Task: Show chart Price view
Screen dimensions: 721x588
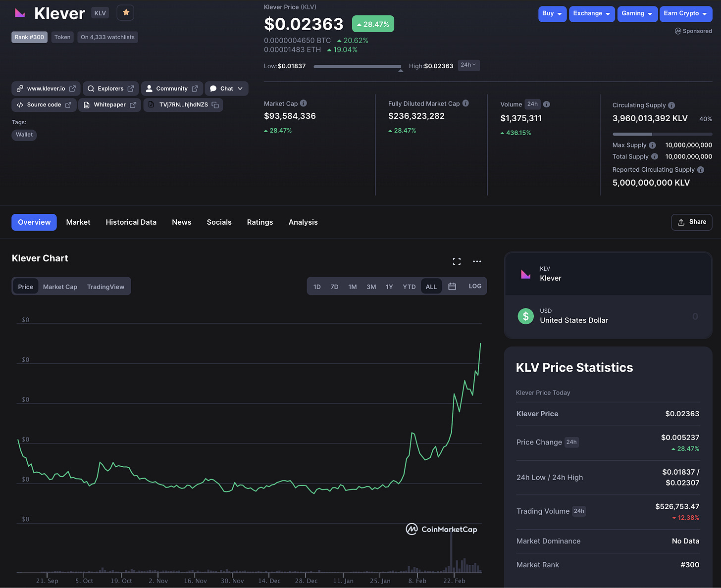Action: click(x=26, y=287)
